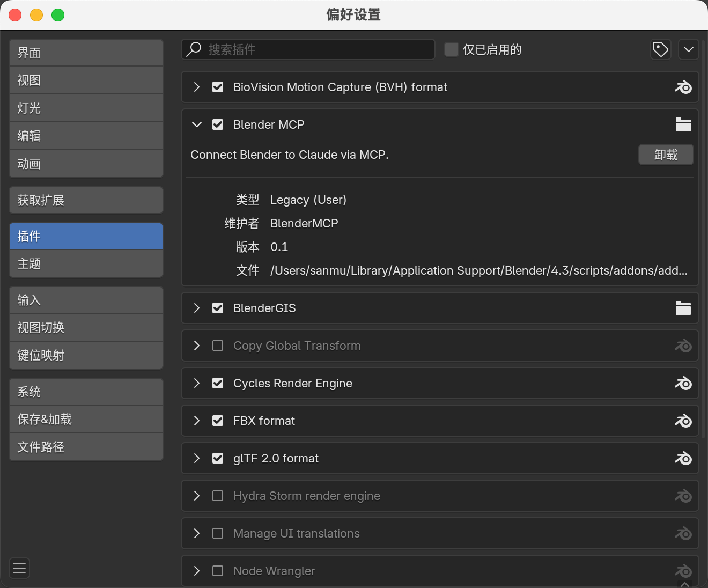This screenshot has height=588, width=708.
Task: Expand the BlenderGIS details
Action: coord(197,308)
